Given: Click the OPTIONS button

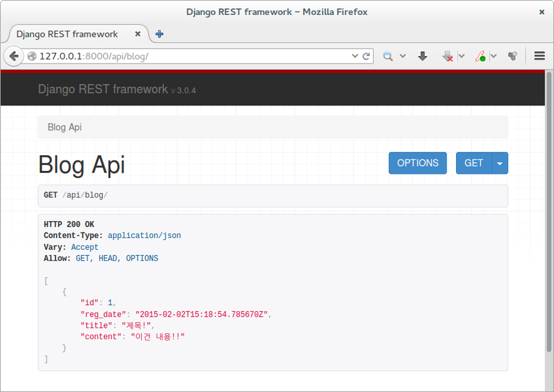Looking at the screenshot, I should click(418, 163).
